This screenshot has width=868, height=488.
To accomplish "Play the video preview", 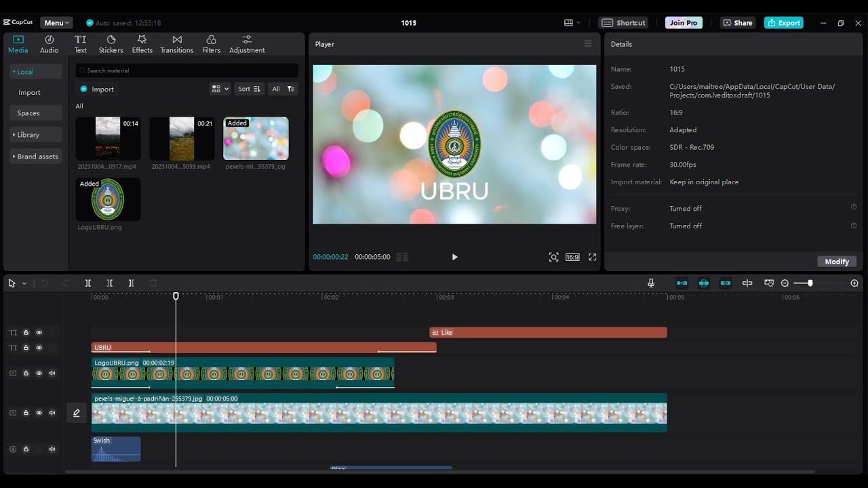I will click(454, 258).
